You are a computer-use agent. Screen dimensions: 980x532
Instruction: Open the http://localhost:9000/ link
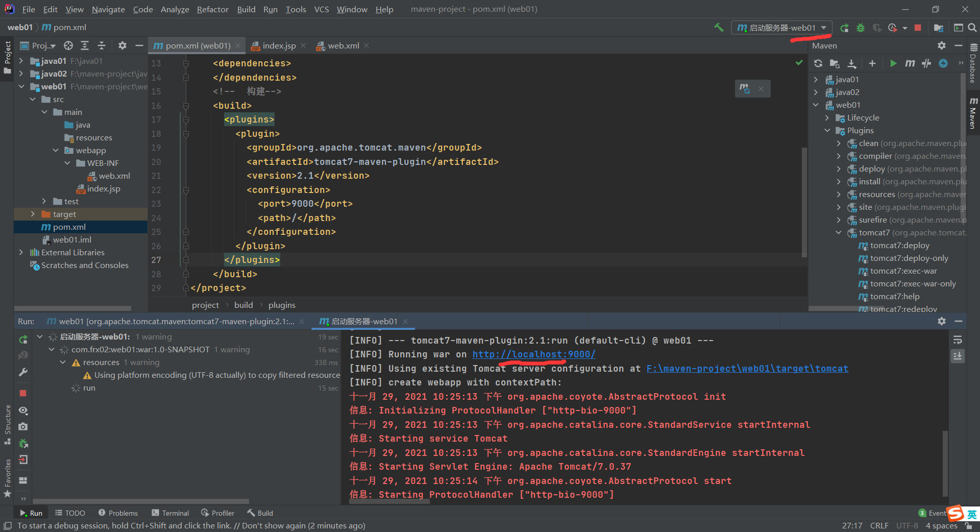pyautogui.click(x=533, y=354)
